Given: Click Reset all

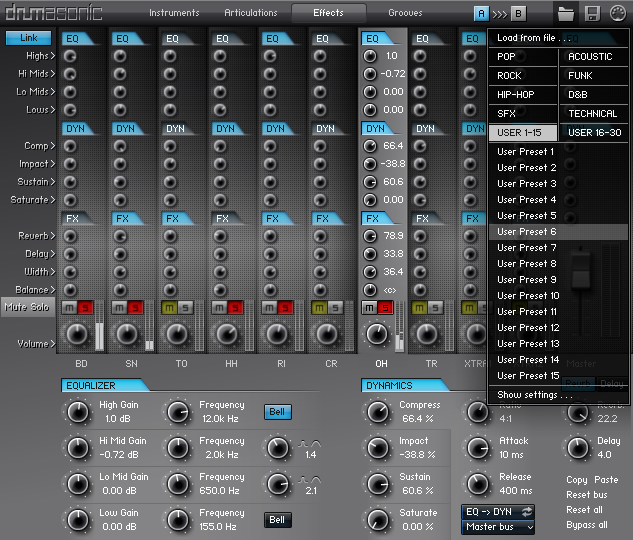Looking at the screenshot, I should coord(584,510).
